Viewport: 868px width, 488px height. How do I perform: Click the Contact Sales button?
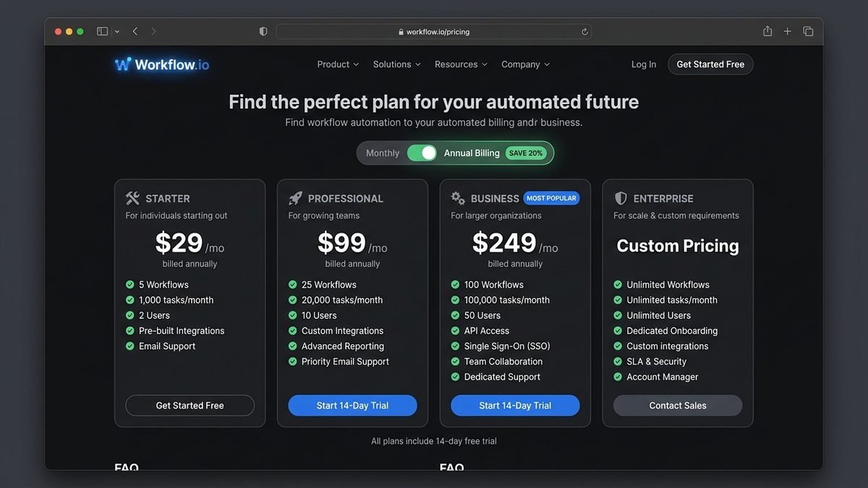pos(678,406)
